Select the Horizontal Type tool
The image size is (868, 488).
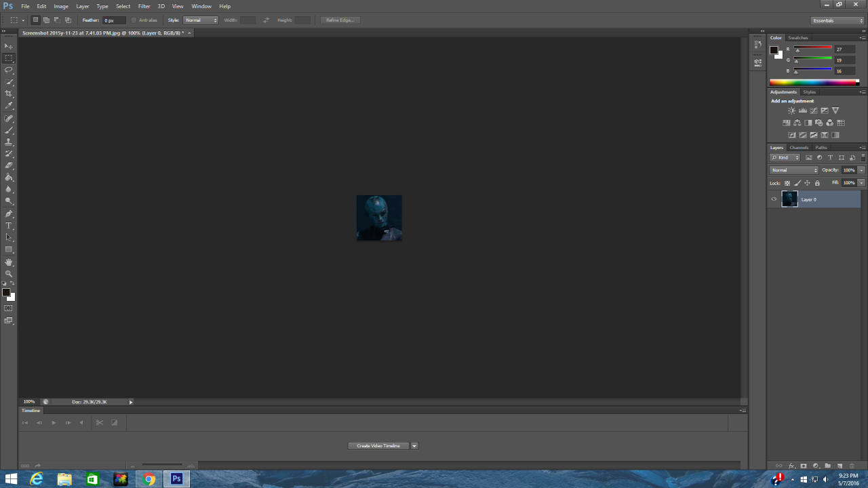(x=8, y=225)
